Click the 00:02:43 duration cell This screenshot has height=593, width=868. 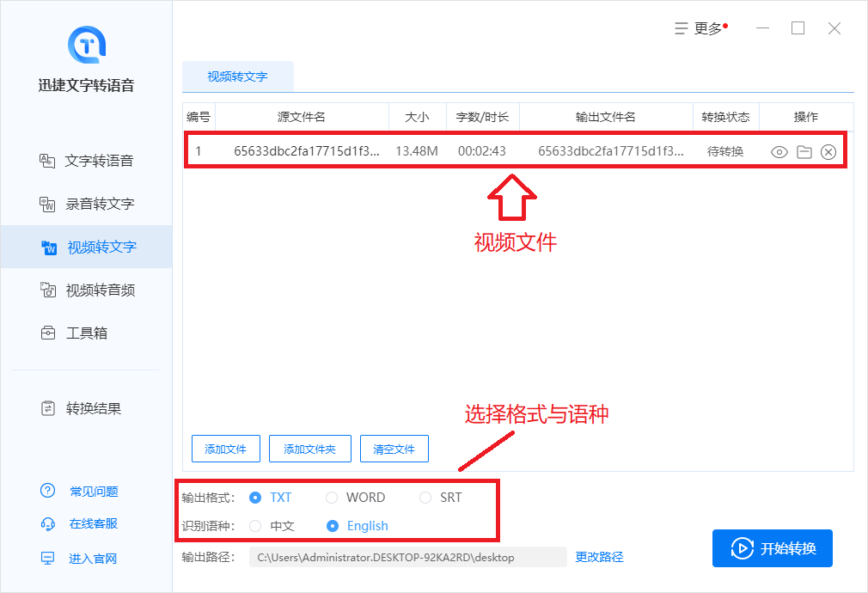coord(481,151)
